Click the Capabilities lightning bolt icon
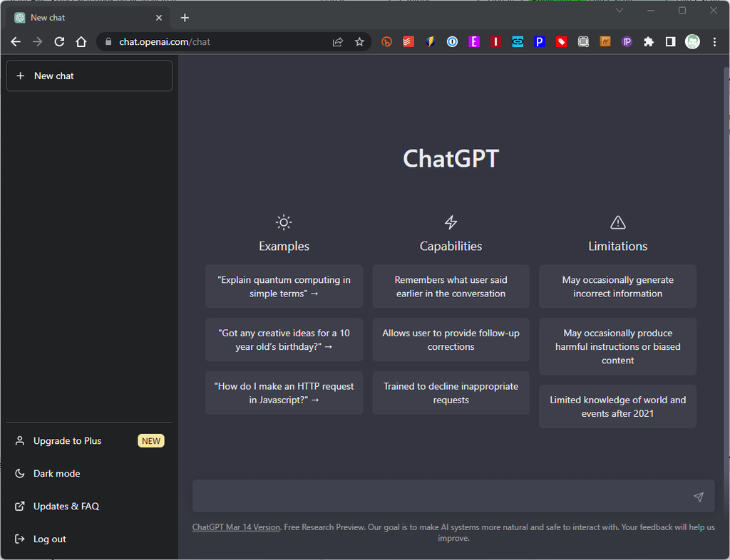 (451, 222)
